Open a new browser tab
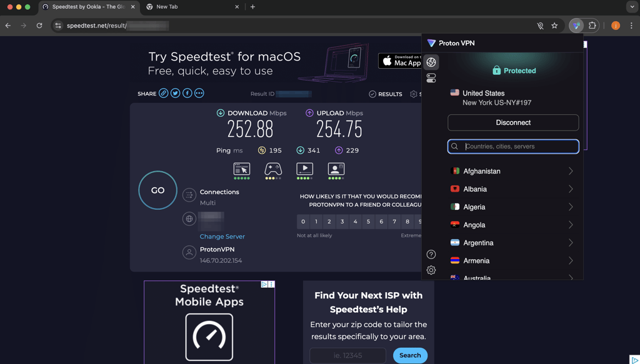 click(252, 7)
